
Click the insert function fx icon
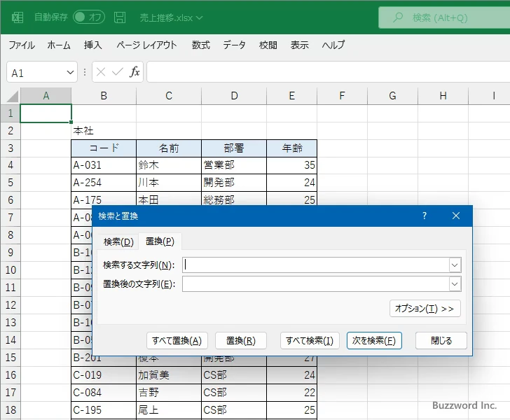pos(135,72)
